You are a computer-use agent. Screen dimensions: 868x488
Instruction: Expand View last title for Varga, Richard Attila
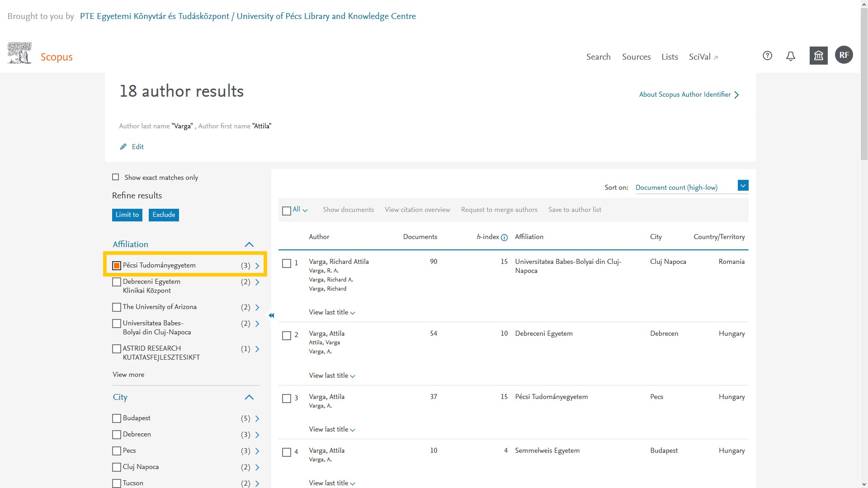(x=332, y=312)
